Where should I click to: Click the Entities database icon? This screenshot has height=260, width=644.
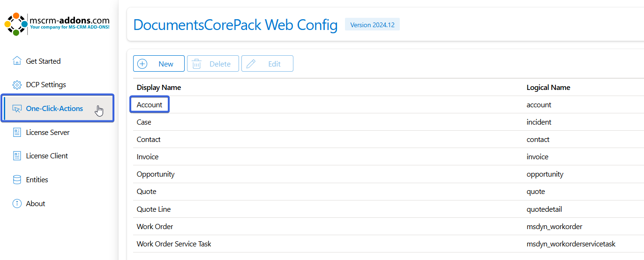coord(17,180)
